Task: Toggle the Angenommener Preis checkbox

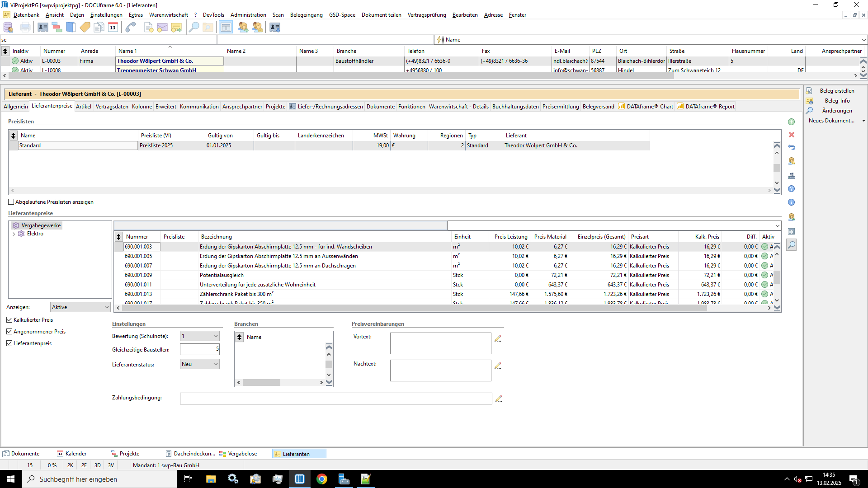Action: pyautogui.click(x=9, y=332)
